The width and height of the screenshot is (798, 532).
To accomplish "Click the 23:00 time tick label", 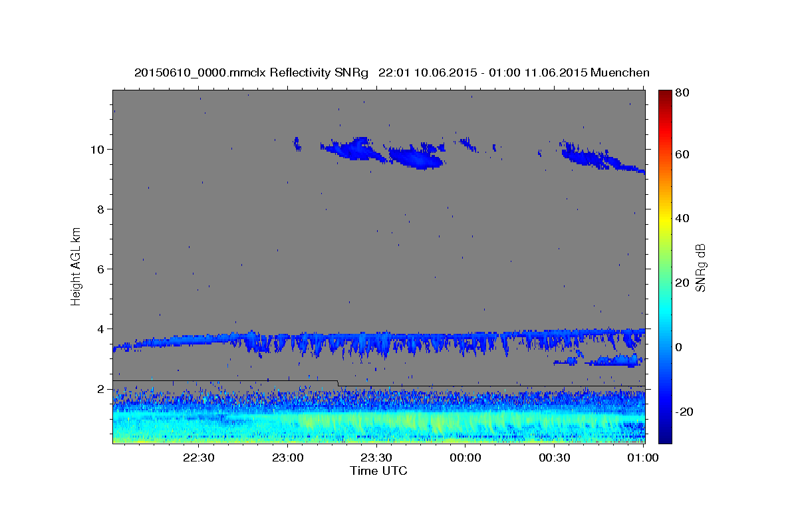I will click(x=287, y=458).
